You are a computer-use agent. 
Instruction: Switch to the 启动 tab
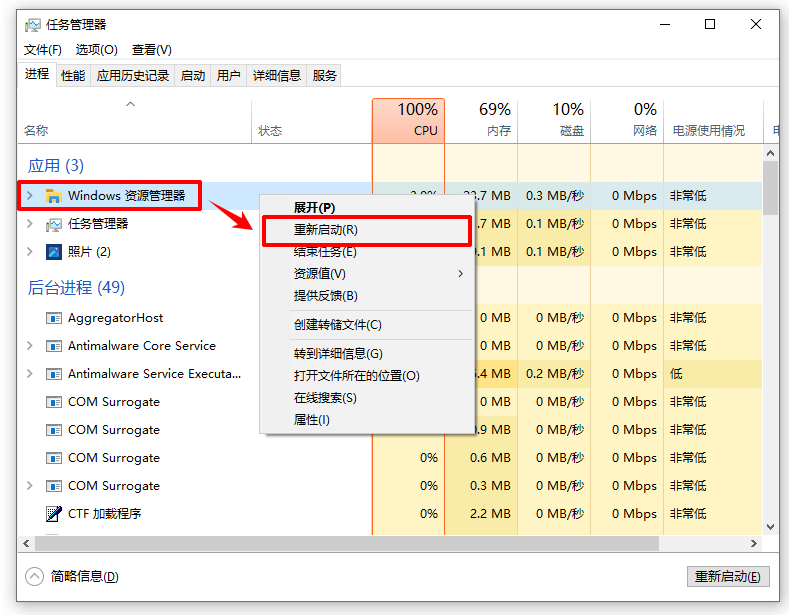click(193, 75)
